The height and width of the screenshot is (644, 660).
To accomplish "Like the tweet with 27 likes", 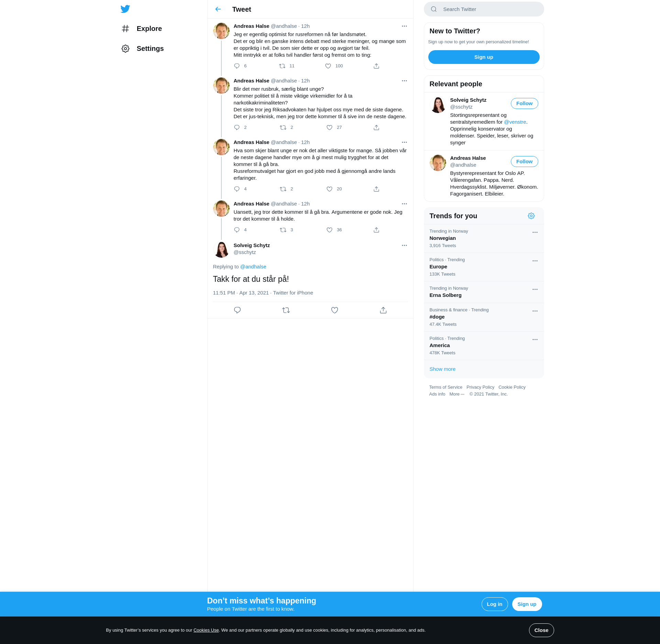I will (x=329, y=127).
